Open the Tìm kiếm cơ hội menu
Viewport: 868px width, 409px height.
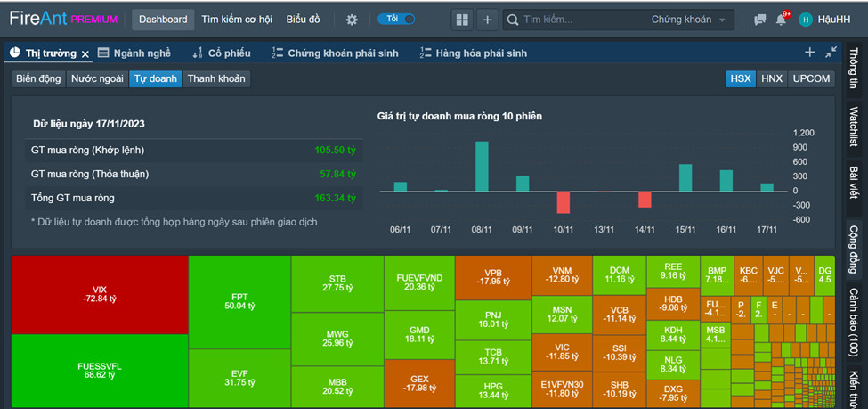[237, 20]
